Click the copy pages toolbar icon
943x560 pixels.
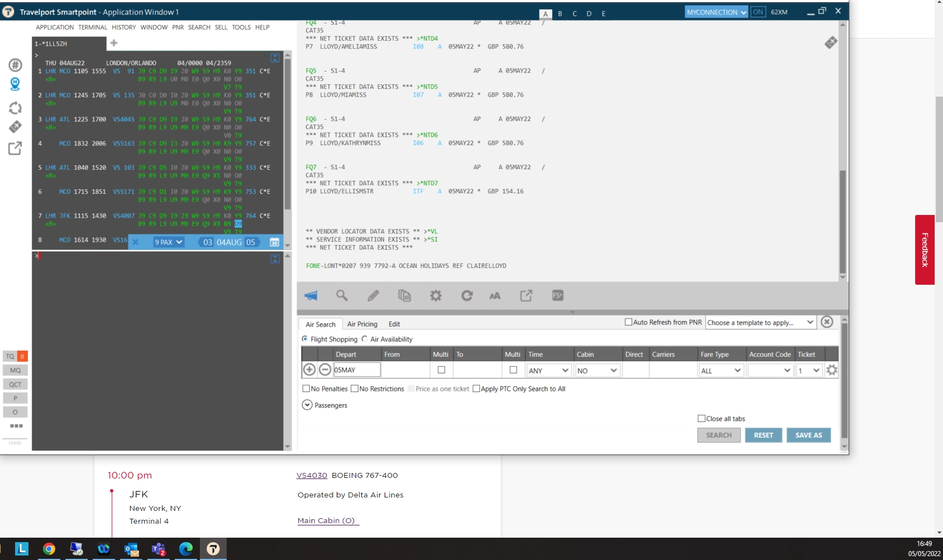pyautogui.click(x=404, y=296)
